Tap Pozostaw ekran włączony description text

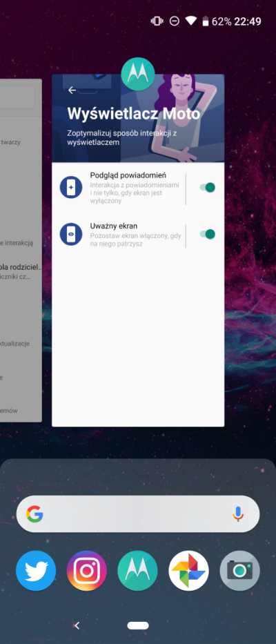pyautogui.click(x=135, y=240)
